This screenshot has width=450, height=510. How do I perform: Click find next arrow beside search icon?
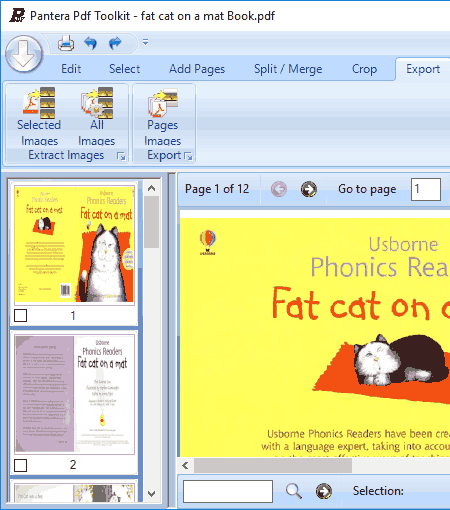324,491
